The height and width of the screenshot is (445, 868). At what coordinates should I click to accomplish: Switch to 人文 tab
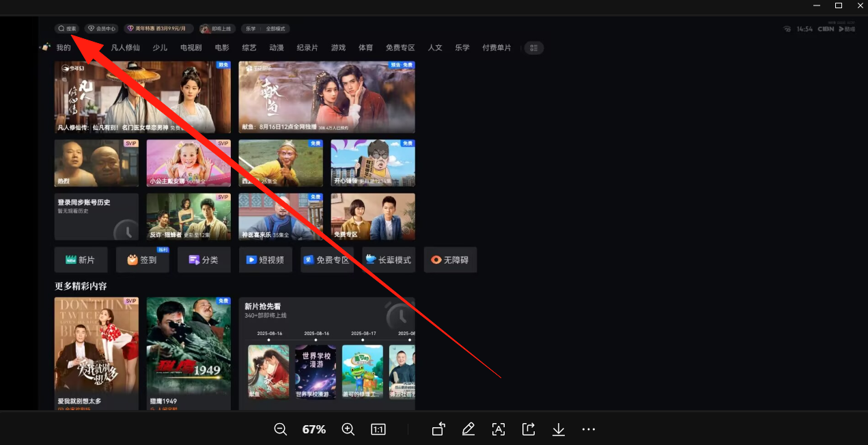(x=435, y=48)
